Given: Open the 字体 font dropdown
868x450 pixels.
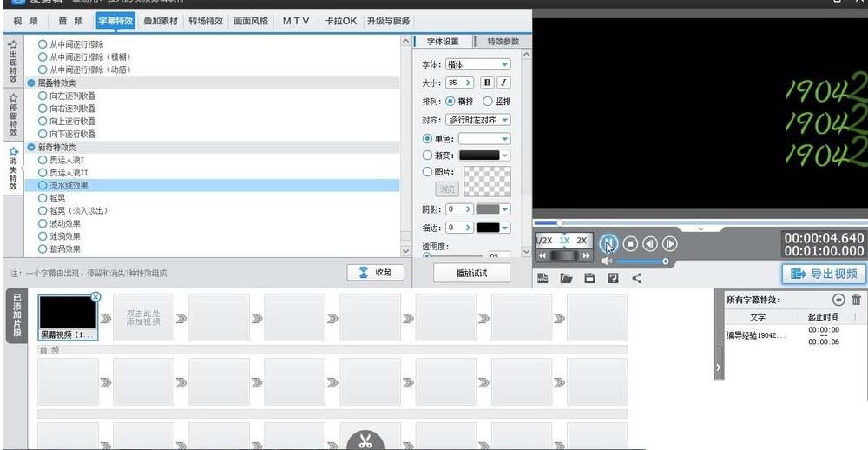Looking at the screenshot, I should [x=477, y=64].
